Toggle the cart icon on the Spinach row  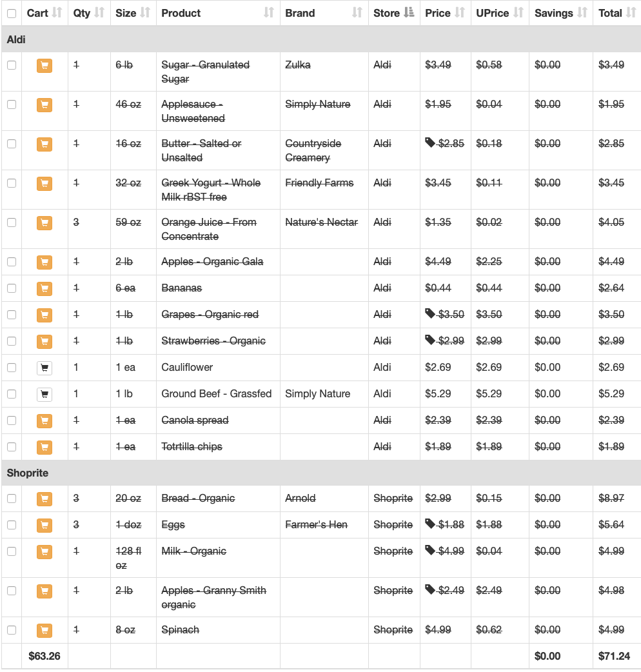click(x=44, y=630)
